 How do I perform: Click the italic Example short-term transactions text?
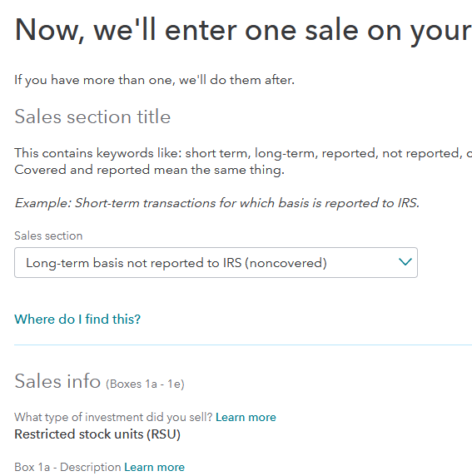(217, 203)
